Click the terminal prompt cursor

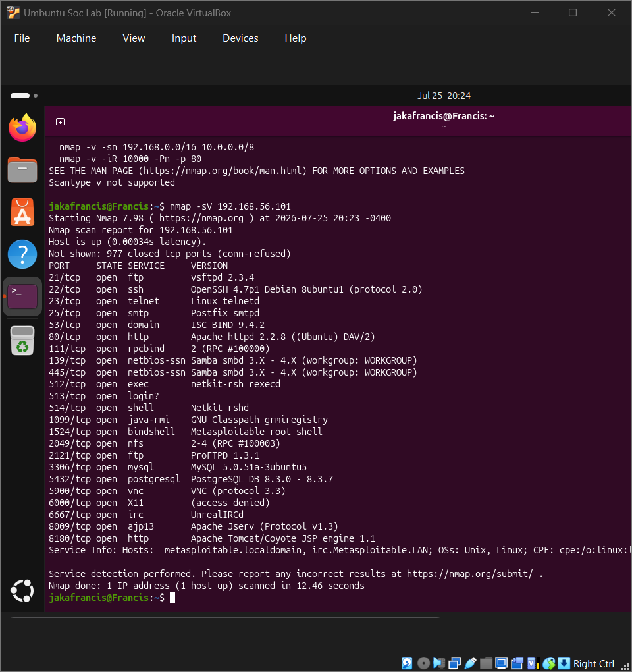point(172,598)
